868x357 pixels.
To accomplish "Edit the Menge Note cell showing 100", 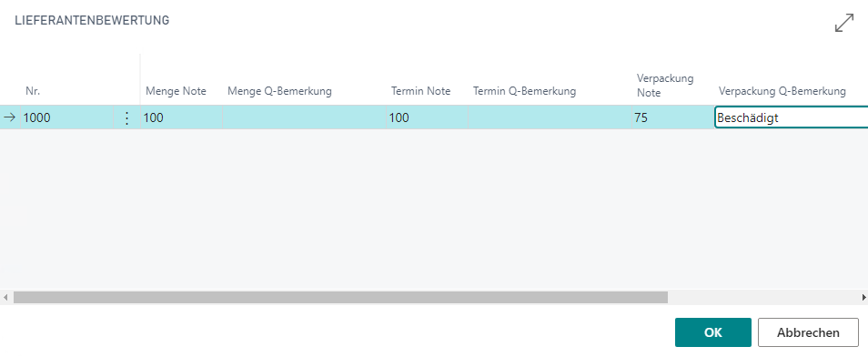I will [182, 118].
